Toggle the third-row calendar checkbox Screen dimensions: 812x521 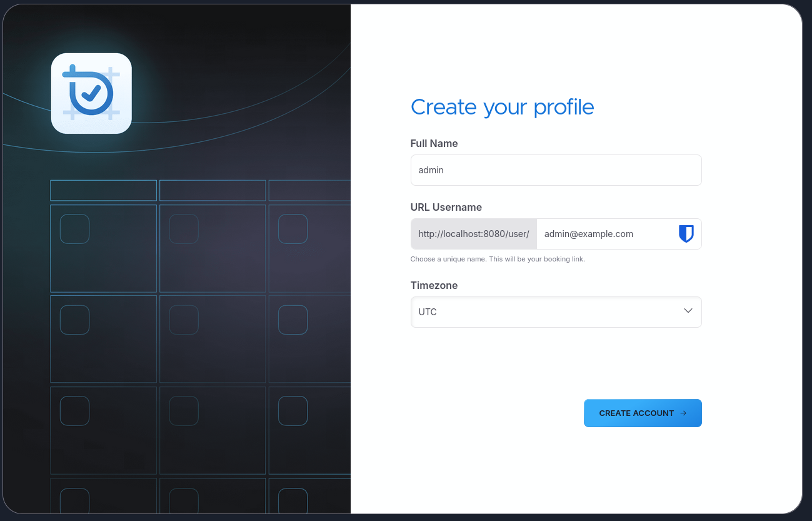click(74, 410)
